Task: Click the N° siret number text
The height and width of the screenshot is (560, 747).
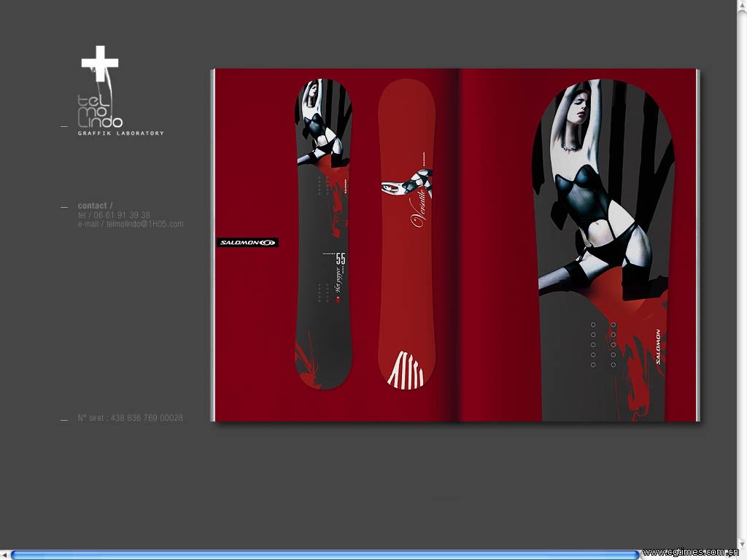Action: pyautogui.click(x=131, y=418)
